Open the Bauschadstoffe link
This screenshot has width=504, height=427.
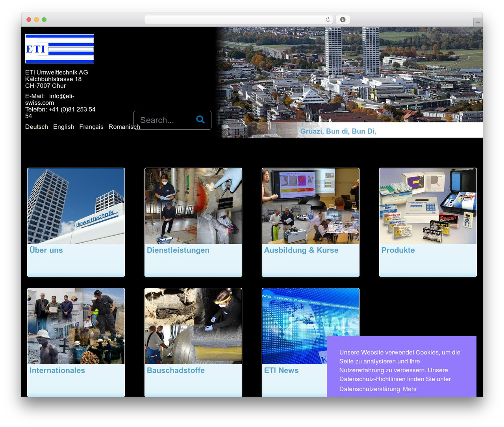pos(176,370)
